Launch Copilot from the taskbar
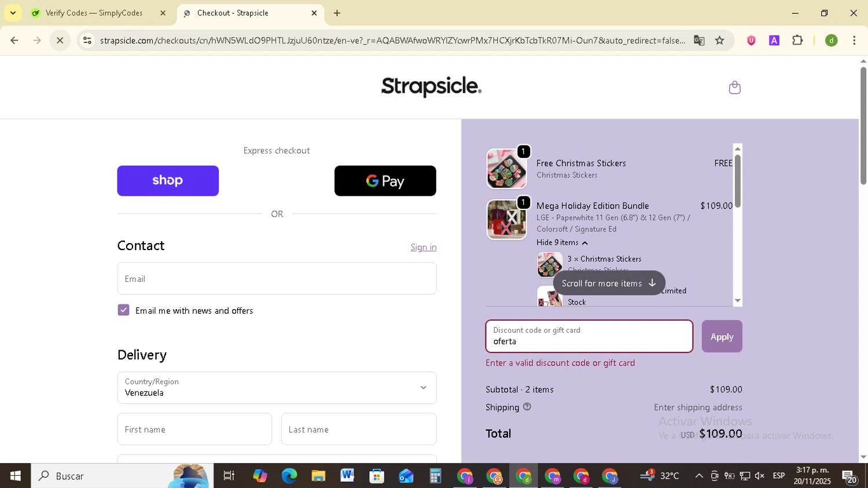868x488 pixels. pyautogui.click(x=260, y=476)
